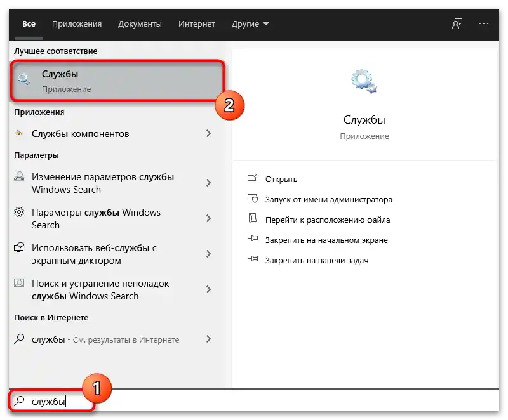Open the three-dots more options menu
The height and width of the screenshot is (420, 508).
pyautogui.click(x=484, y=23)
